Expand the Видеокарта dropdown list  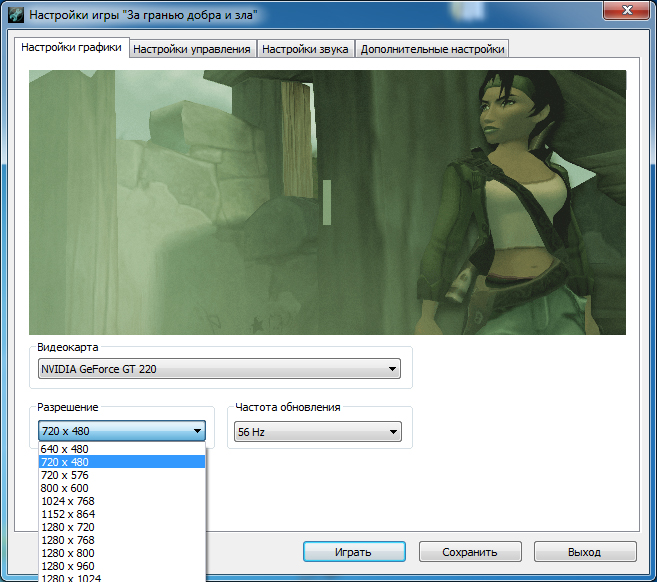(392, 369)
